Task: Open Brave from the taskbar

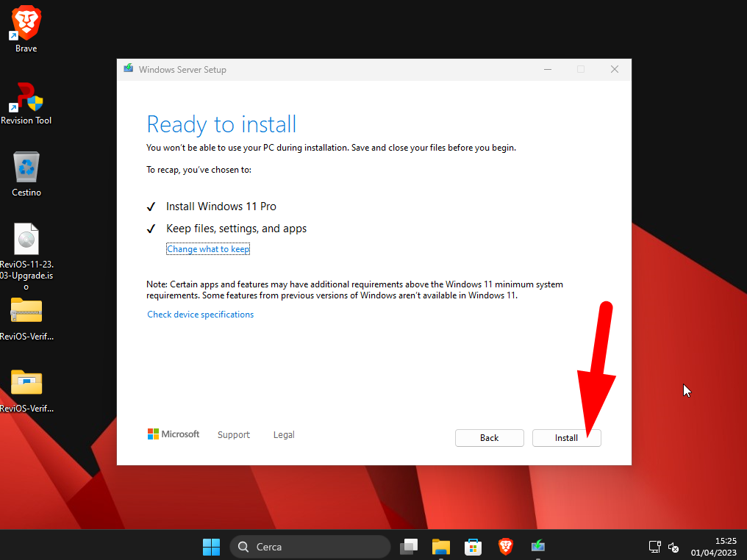Action: 505,547
